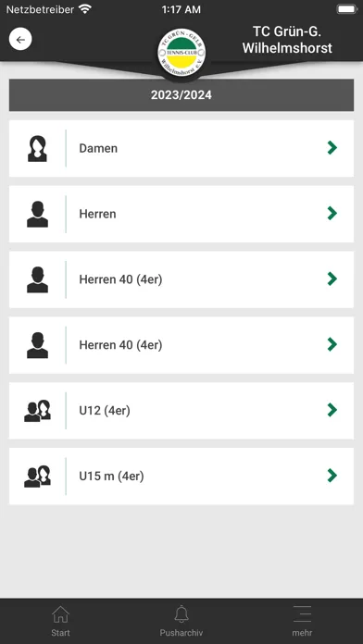This screenshot has width=363, height=644.
Task: Tap the mixed pair icon beside U15 m (4er)
Action: tap(37, 477)
